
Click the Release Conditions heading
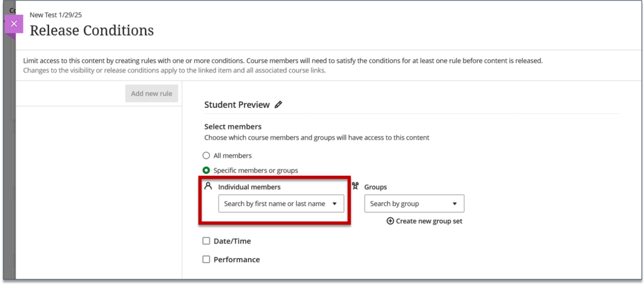(92, 30)
